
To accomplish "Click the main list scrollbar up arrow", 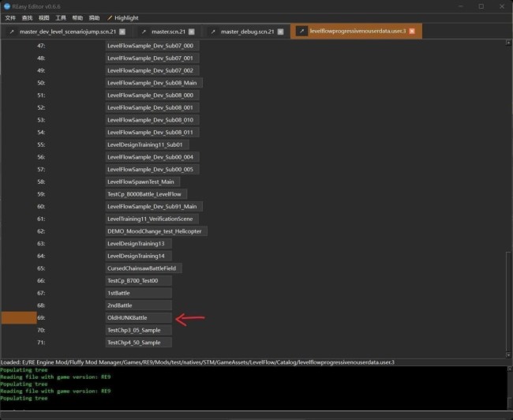I will pyautogui.click(x=508, y=43).
